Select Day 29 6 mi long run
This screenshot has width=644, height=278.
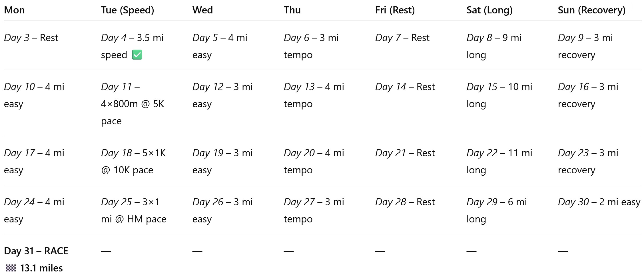[x=496, y=210]
